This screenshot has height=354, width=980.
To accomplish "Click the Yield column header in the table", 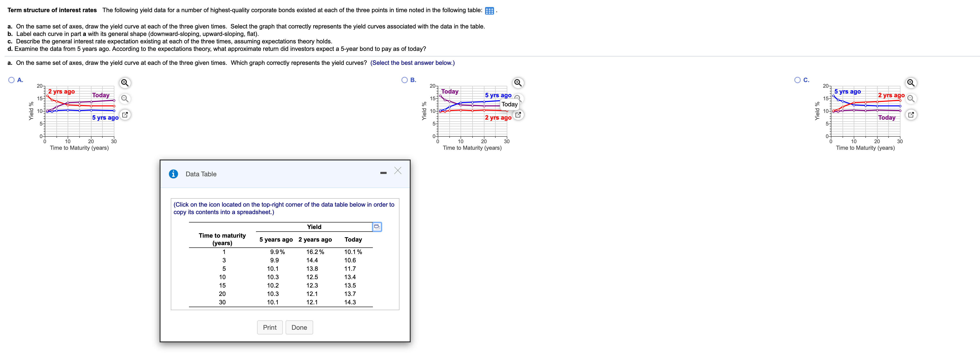I will pos(314,227).
